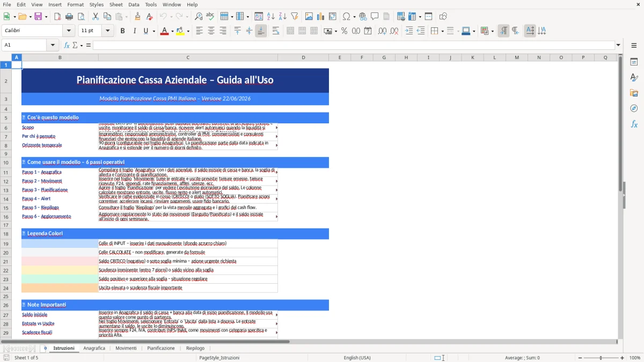Open the Borders dropdown arrow
Viewport: 644px width, 362px height.
442,31
